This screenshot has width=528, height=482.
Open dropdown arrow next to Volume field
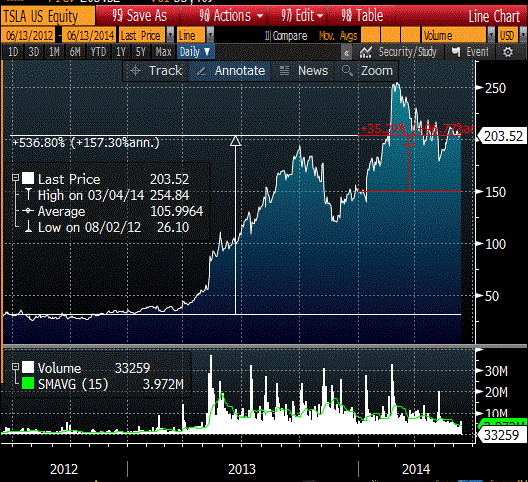pyautogui.click(x=492, y=35)
